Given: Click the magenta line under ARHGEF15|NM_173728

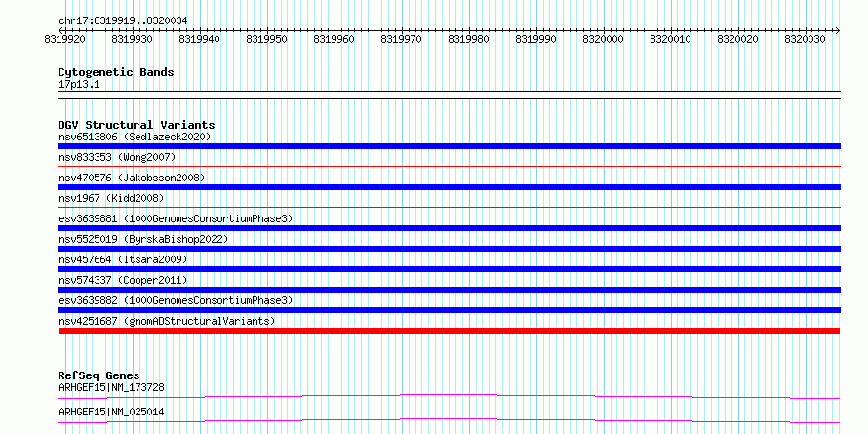Looking at the screenshot, I should [449, 396].
